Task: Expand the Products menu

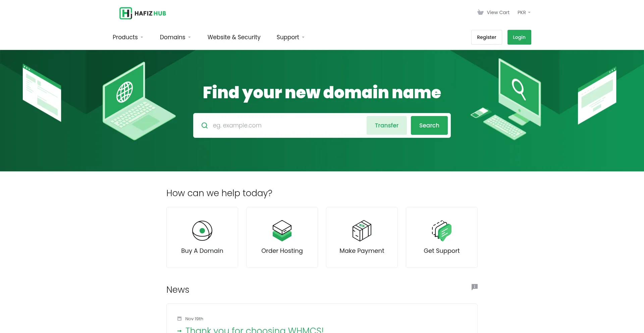Action: click(128, 37)
